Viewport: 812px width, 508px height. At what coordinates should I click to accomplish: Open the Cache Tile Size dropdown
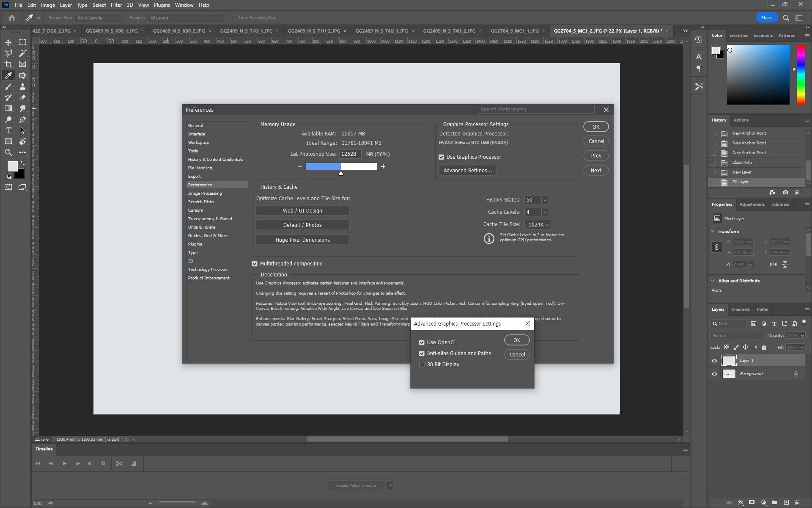[x=538, y=225]
